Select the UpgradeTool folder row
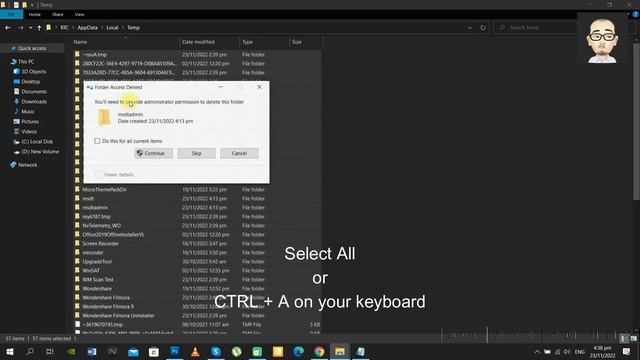 tap(197, 261)
